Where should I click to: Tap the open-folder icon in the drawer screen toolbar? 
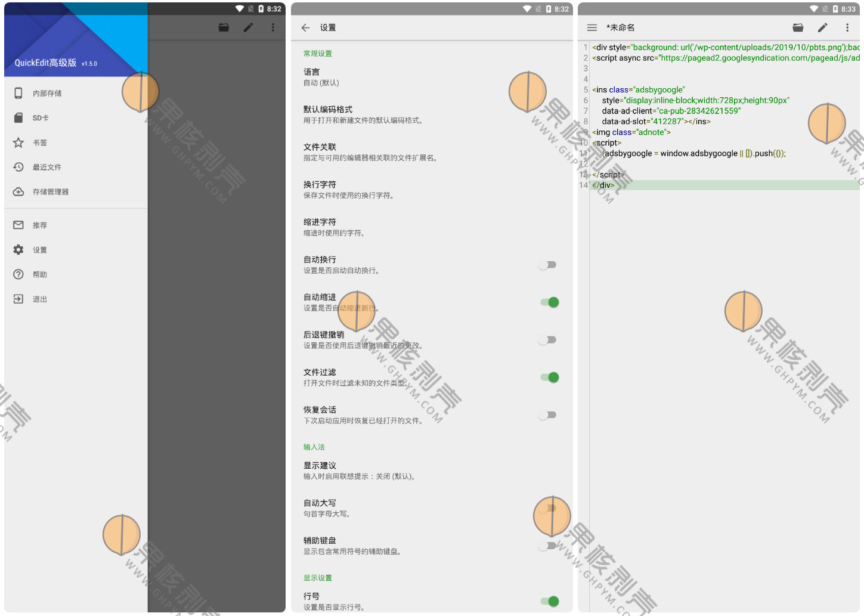coord(224,27)
